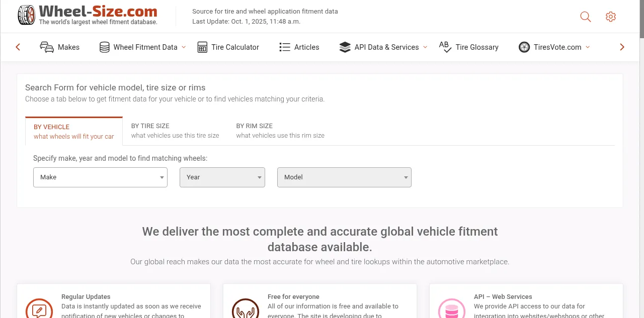Click the right arrow of navigation bar
Screen dimensions: 644x318
pyautogui.click(x=622, y=47)
